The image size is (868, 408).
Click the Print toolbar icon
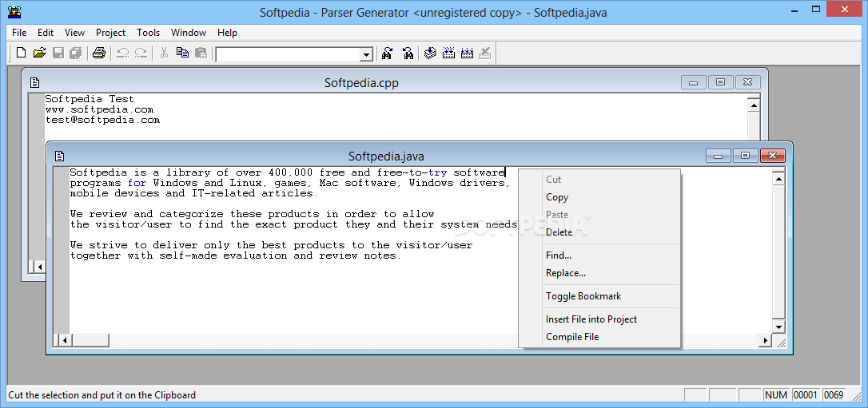coord(99,53)
